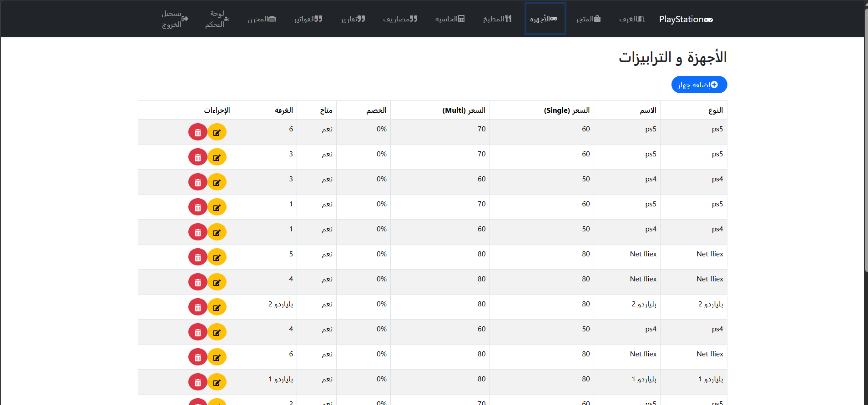This screenshot has height=405, width=868.
Task: Click the إضافة جهاز add device button
Action: click(699, 85)
